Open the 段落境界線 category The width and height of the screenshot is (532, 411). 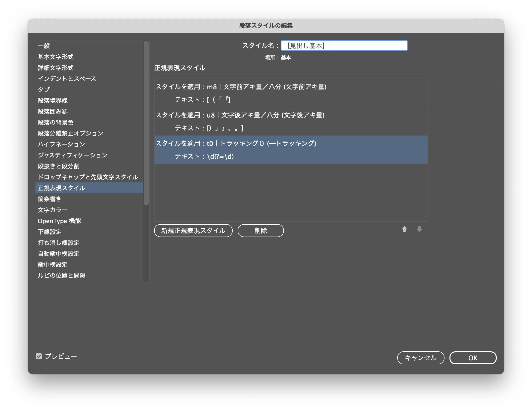53,101
